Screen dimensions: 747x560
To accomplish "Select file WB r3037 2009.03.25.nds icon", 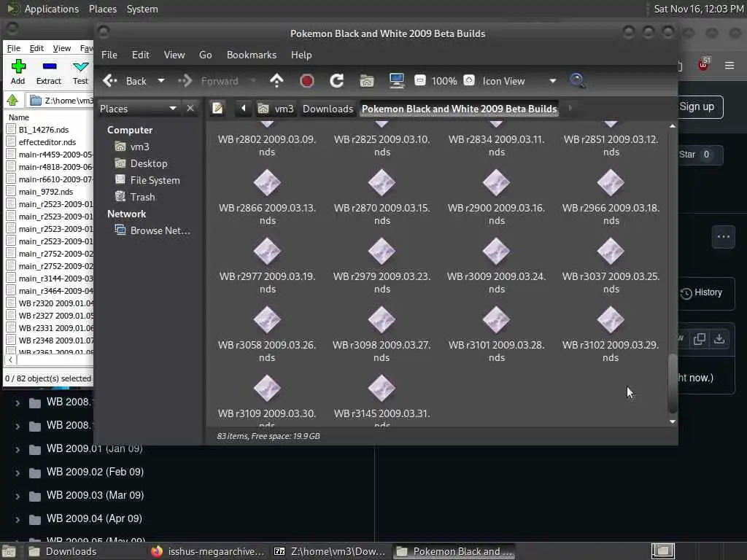I will tap(611, 252).
